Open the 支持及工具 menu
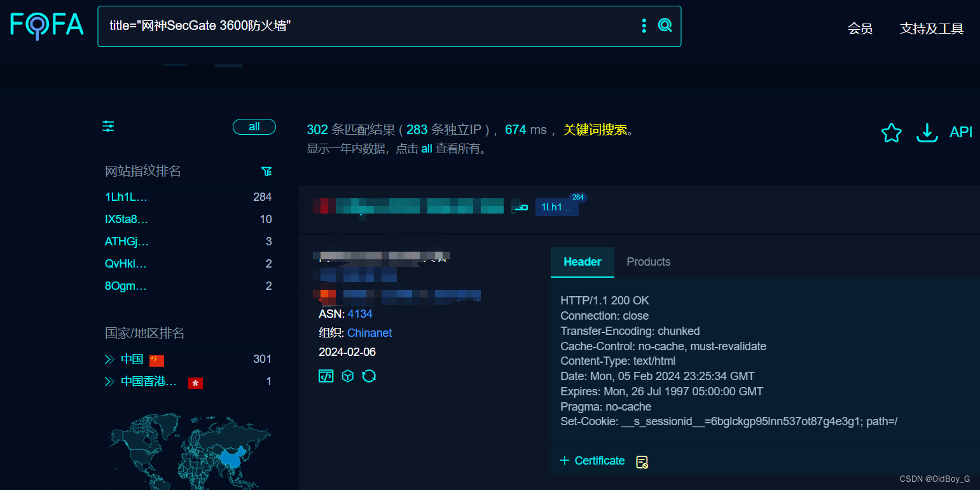Image resolution: width=980 pixels, height=490 pixels. pyautogui.click(x=932, y=29)
